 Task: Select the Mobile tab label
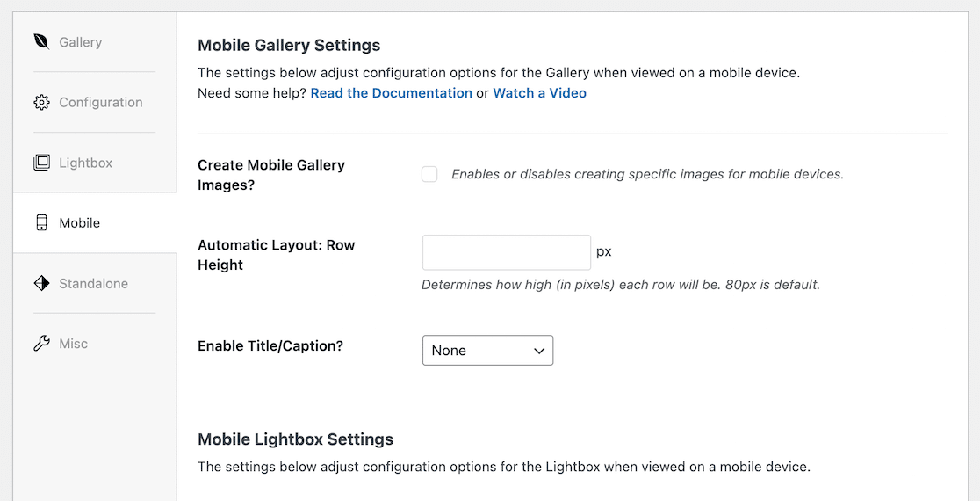pyautogui.click(x=80, y=223)
